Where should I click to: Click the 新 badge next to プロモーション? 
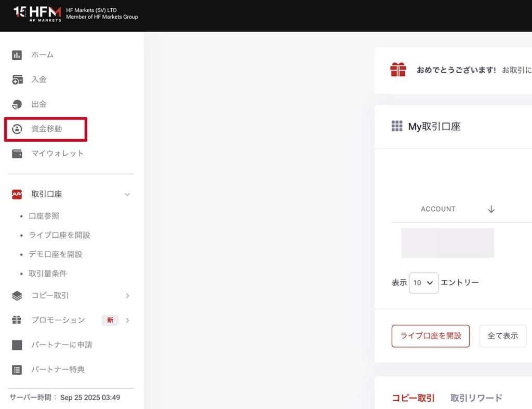click(110, 320)
